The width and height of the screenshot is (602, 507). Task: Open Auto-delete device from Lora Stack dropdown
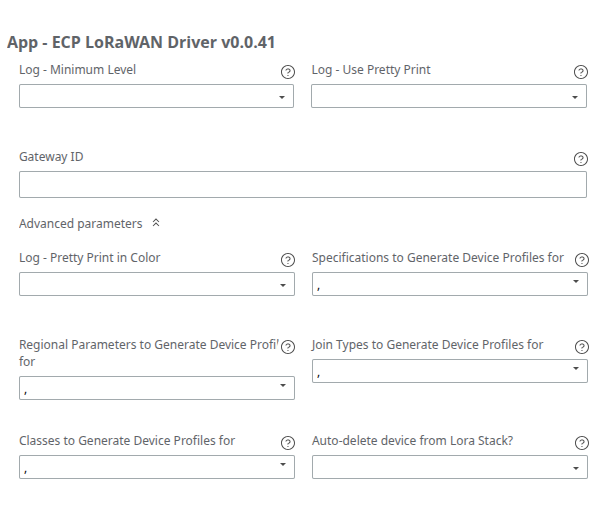click(449, 467)
